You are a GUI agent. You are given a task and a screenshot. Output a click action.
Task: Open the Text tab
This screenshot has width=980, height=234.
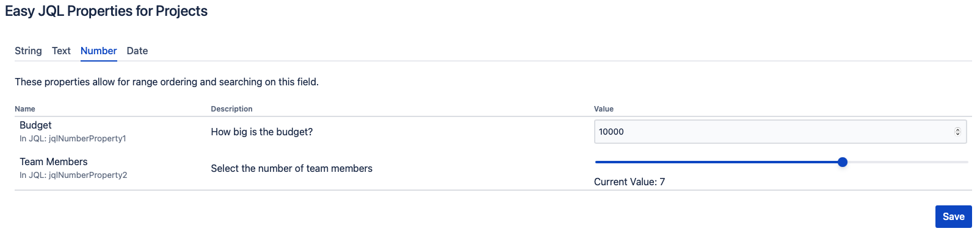(61, 51)
